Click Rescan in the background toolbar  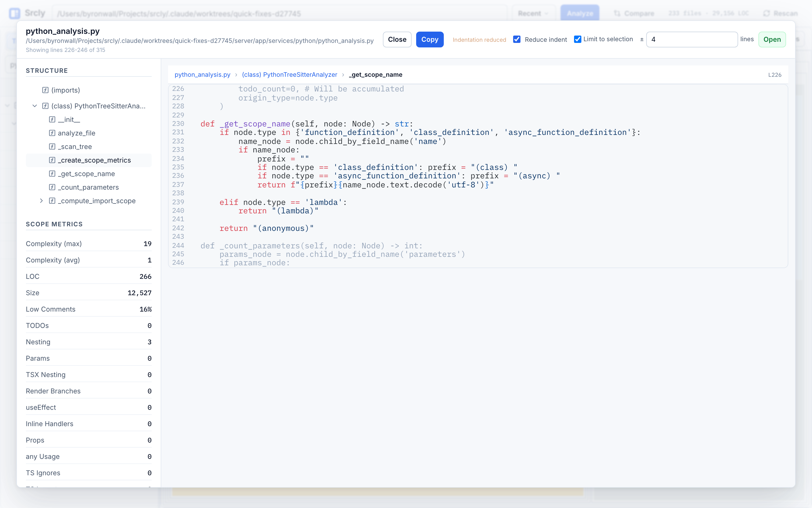coord(780,14)
